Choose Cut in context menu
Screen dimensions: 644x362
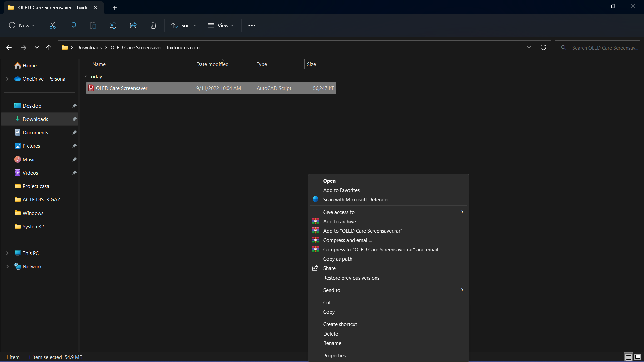tap(388, 302)
